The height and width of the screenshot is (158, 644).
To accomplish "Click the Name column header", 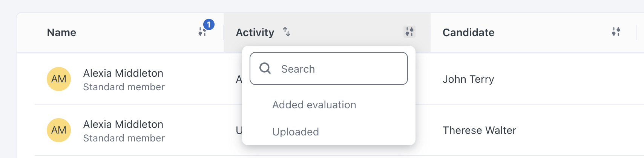I will (61, 32).
